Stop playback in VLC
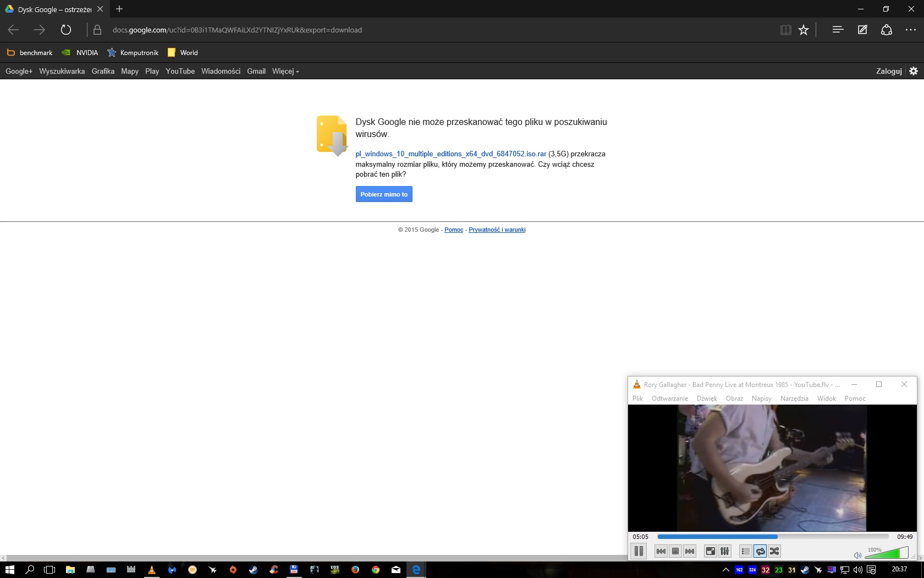This screenshot has height=578, width=924. pyautogui.click(x=675, y=551)
